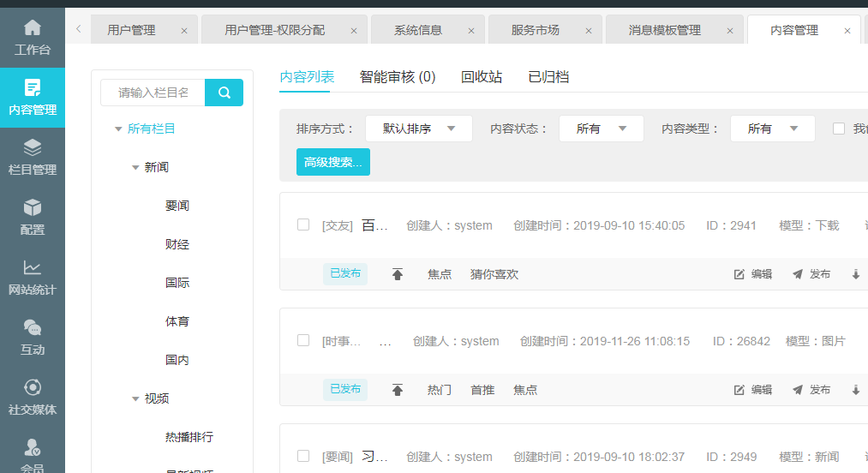Screen dimensions: 868x473
Task: Click the 高级搜索 button
Action: [332, 162]
